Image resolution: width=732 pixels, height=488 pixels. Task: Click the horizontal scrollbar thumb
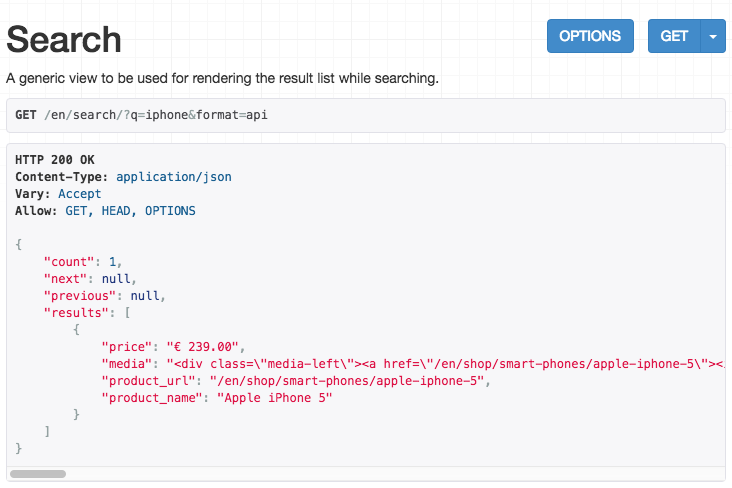(38, 474)
